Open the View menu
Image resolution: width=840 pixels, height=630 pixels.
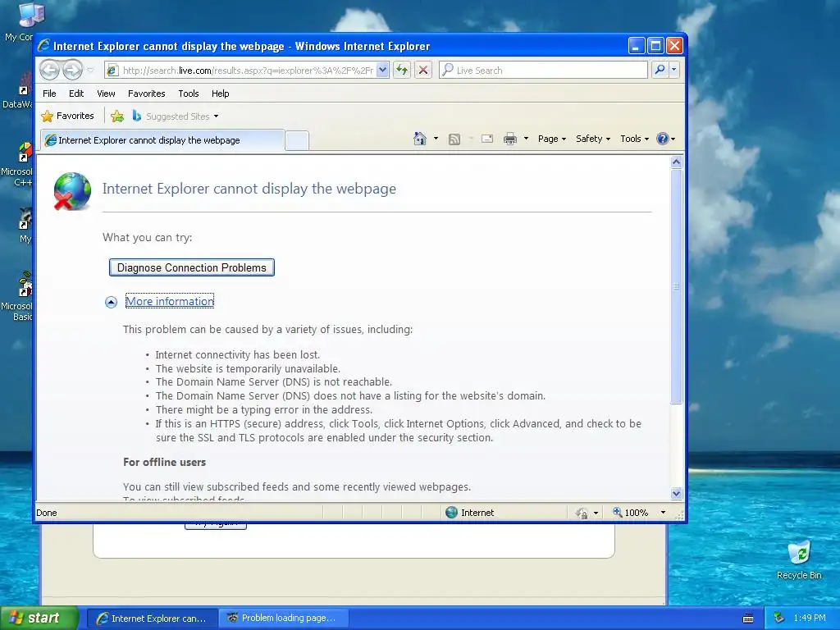pyautogui.click(x=106, y=94)
